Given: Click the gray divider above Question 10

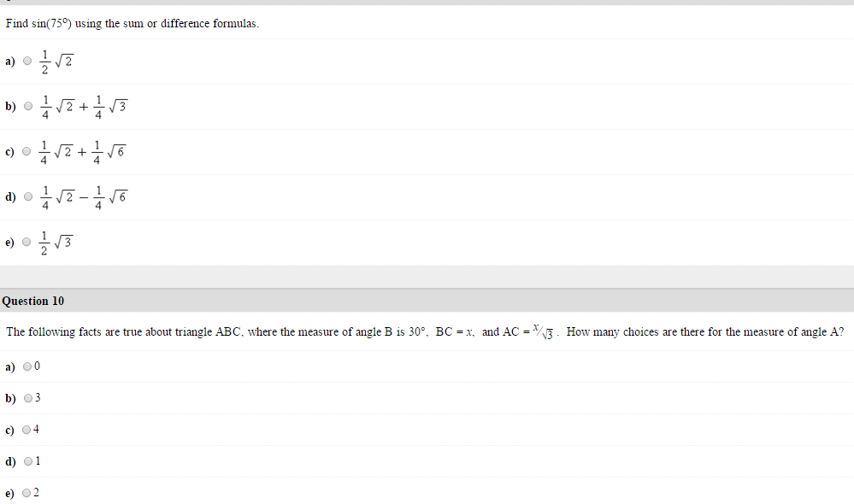Looking at the screenshot, I should pos(427,276).
